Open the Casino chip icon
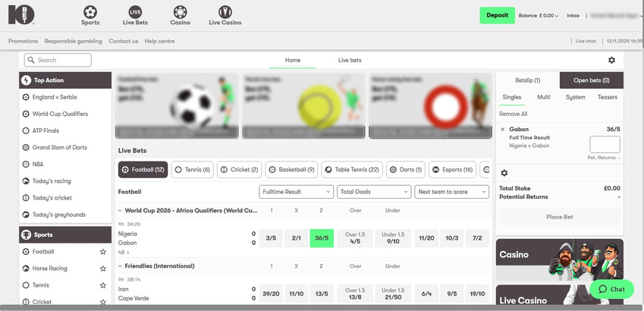The height and width of the screenshot is (311, 644). 180,11
